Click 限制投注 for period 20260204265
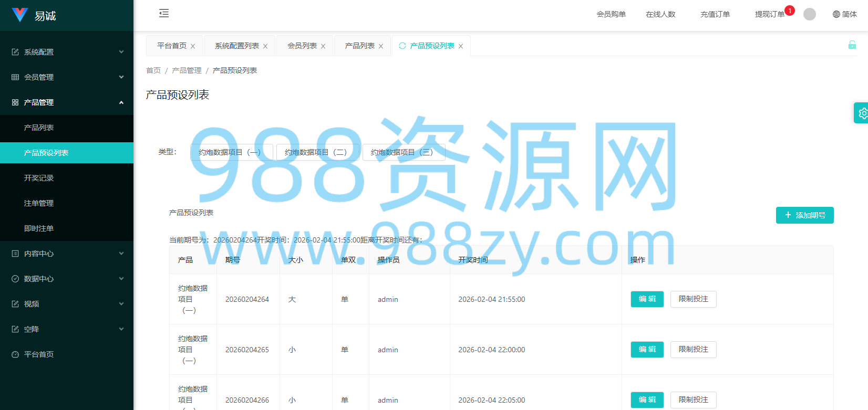Screen dimensions: 868x410 coord(693,350)
